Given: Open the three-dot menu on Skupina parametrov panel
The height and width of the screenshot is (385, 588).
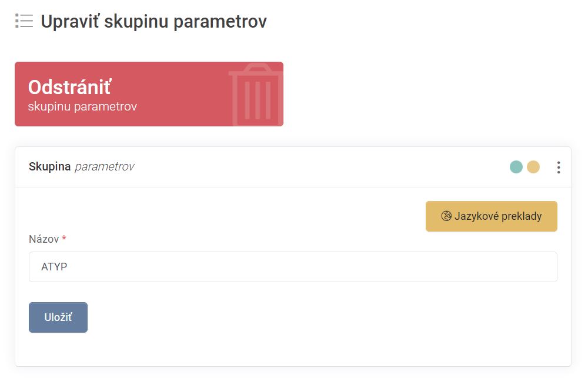Looking at the screenshot, I should pyautogui.click(x=558, y=167).
